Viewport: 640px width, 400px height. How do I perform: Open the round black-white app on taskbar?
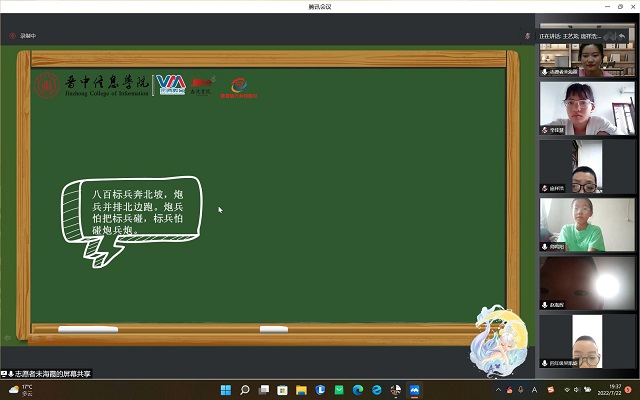[x=396, y=390]
